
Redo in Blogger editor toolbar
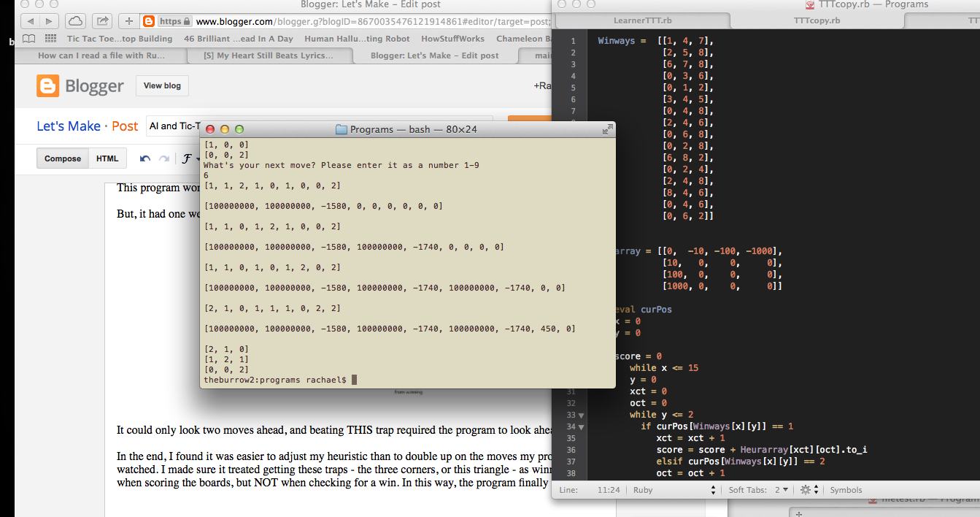point(164,158)
